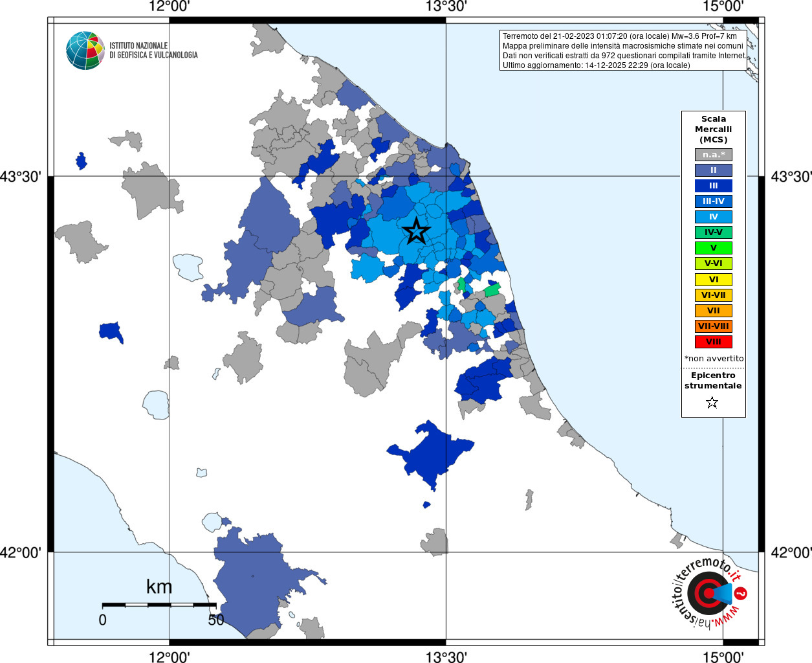Image resolution: width=812 pixels, height=663 pixels.
Task: Click the INGV globe logo
Action: pos(85,51)
